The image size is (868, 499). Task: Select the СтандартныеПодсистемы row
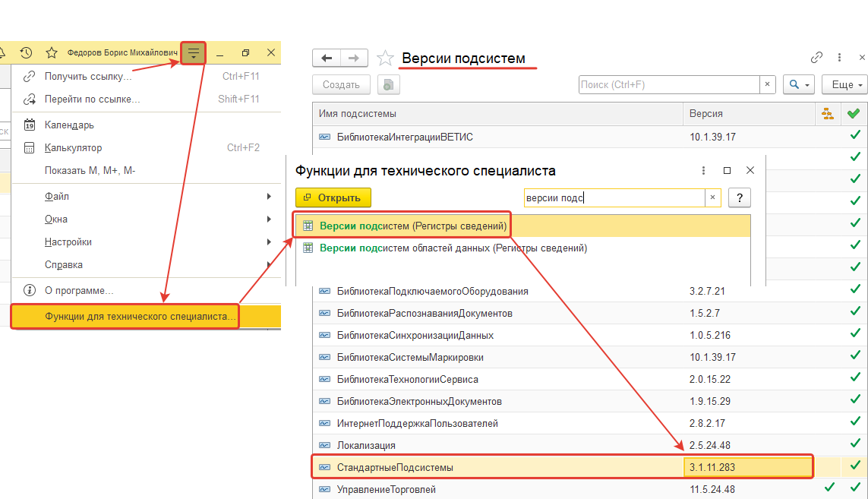click(589, 467)
